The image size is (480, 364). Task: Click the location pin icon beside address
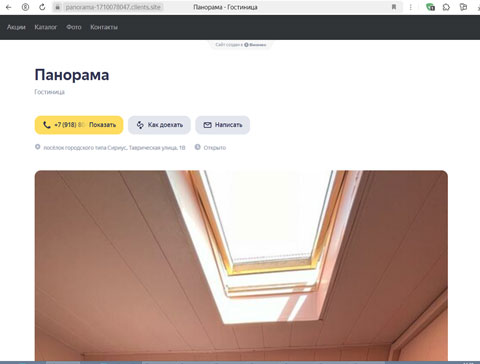pyautogui.click(x=38, y=147)
